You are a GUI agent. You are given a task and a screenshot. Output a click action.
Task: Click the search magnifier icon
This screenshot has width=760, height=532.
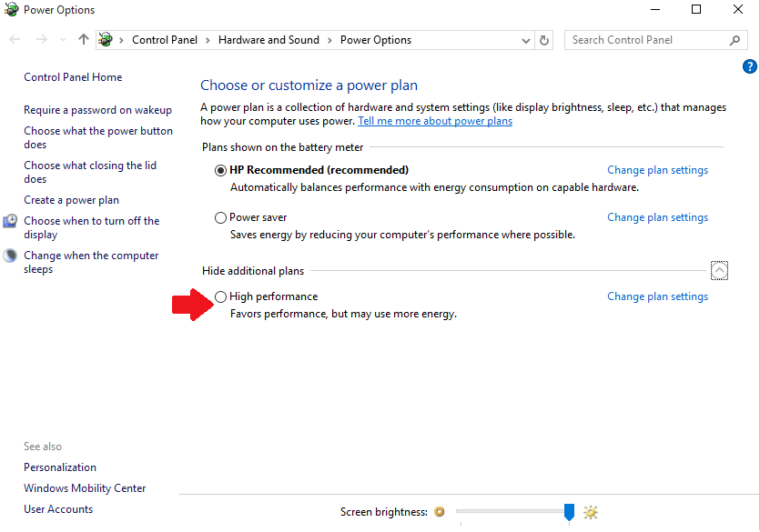point(735,40)
